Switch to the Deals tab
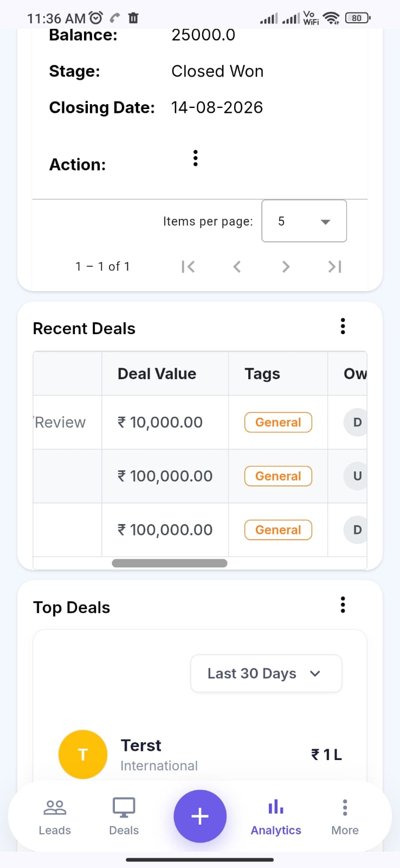Screen dimensions: 400x868 coord(124,817)
